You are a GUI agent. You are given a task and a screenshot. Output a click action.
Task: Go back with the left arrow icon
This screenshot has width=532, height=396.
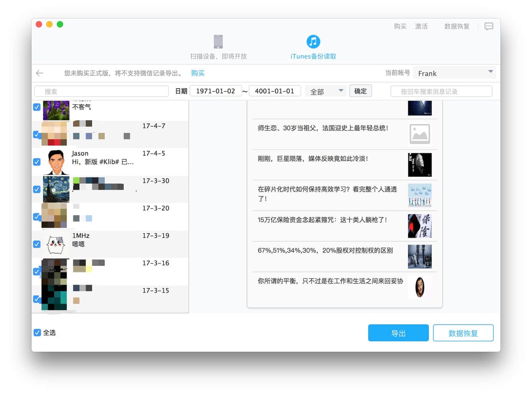click(39, 73)
